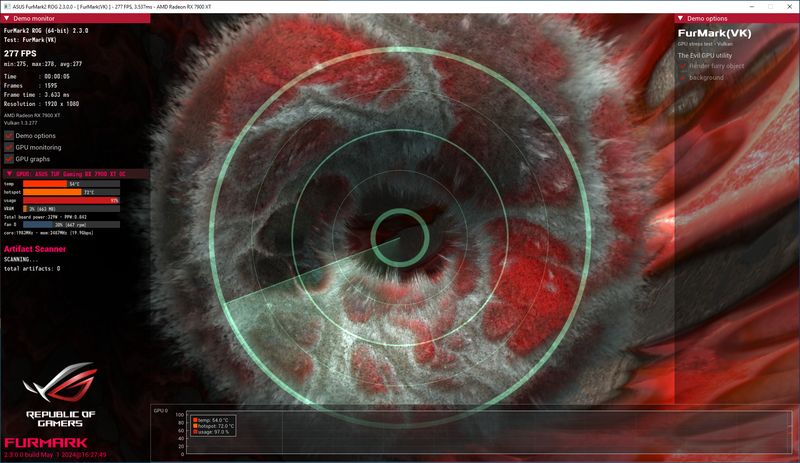The height and width of the screenshot is (463, 800).
Task: Click the usage legend color square in graph
Action: (x=195, y=432)
